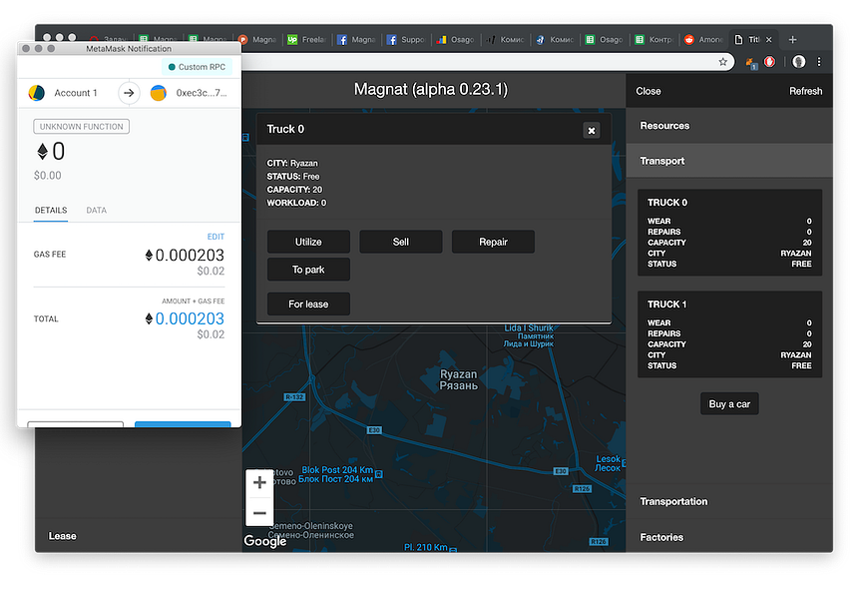Zoom in on the map with plus
The width and height of the screenshot is (868, 599).
259,482
